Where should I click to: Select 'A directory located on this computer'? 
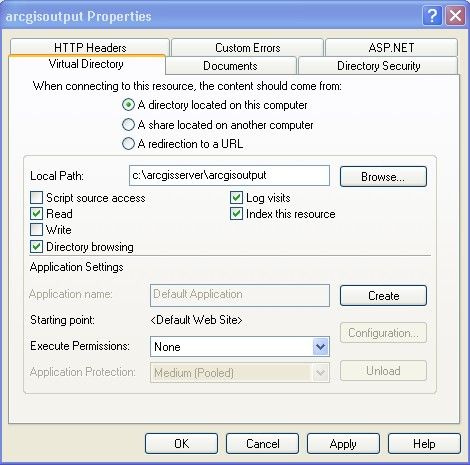[x=128, y=105]
